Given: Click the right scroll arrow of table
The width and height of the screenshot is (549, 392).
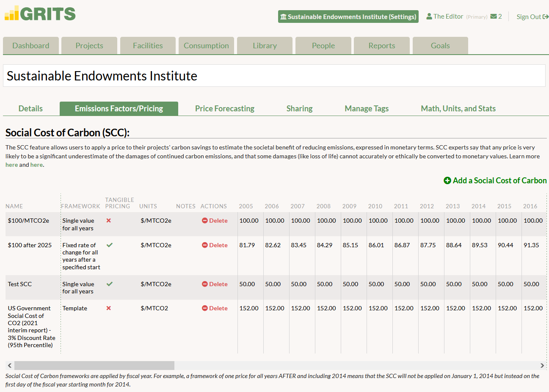Looking at the screenshot, I should [542, 365].
